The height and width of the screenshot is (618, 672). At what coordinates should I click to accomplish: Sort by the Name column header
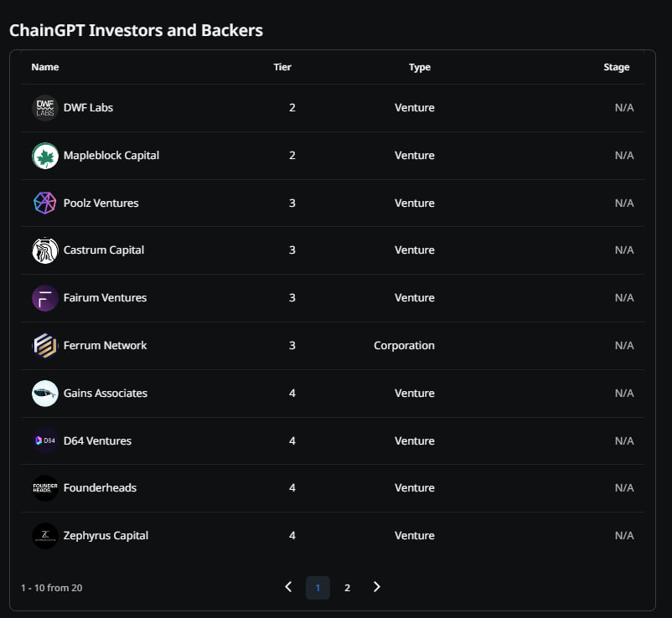point(45,67)
